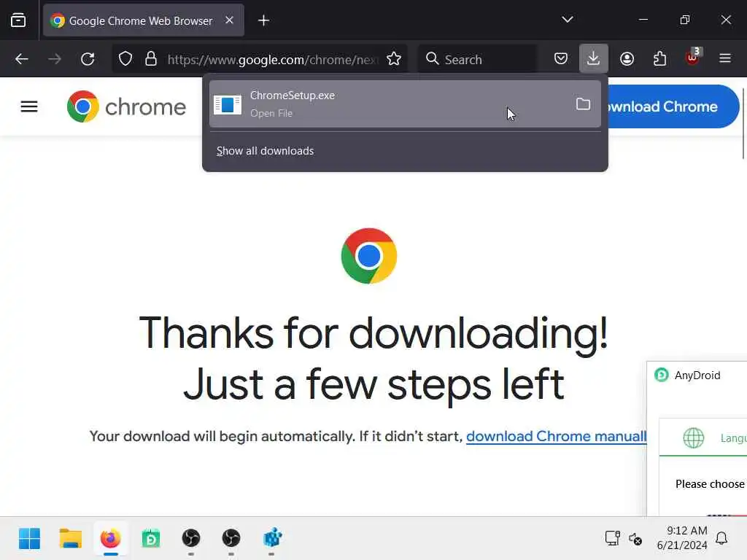Open the Firefox application menu
Screen dimensions: 747x560
[725, 58]
